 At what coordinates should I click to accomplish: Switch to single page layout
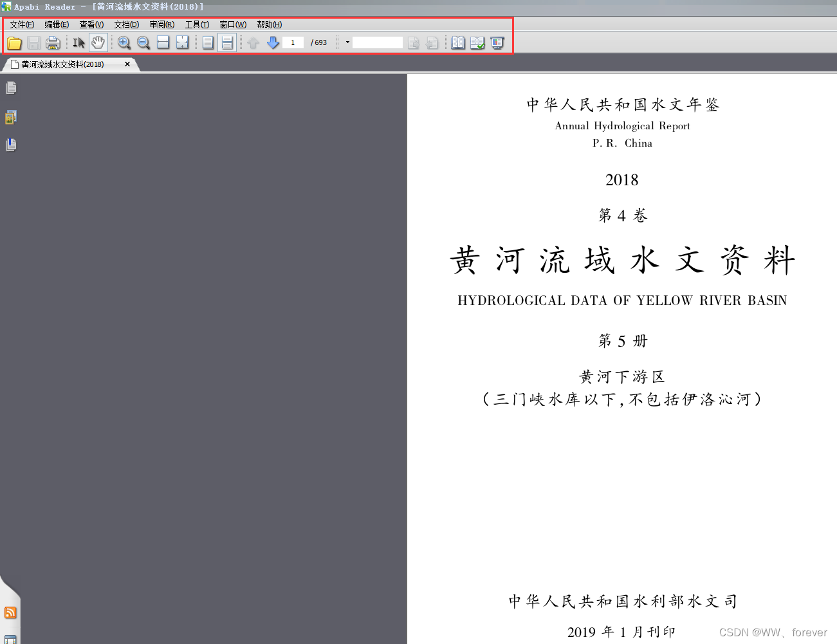coord(208,43)
